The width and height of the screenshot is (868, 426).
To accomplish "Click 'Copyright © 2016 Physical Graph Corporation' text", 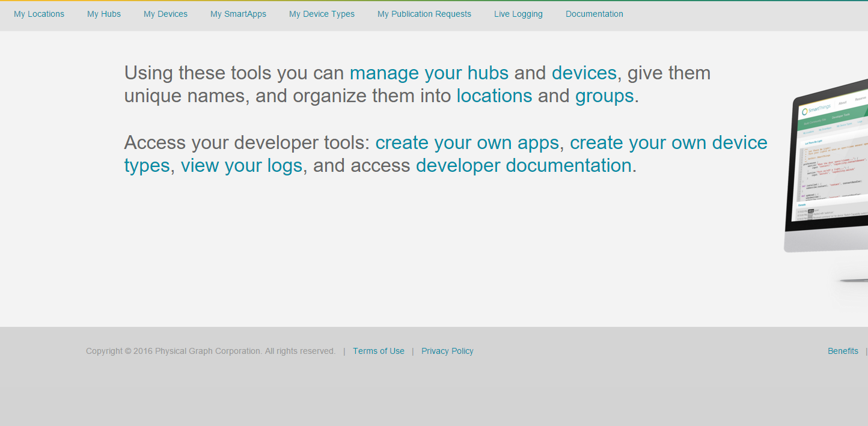I will [174, 351].
